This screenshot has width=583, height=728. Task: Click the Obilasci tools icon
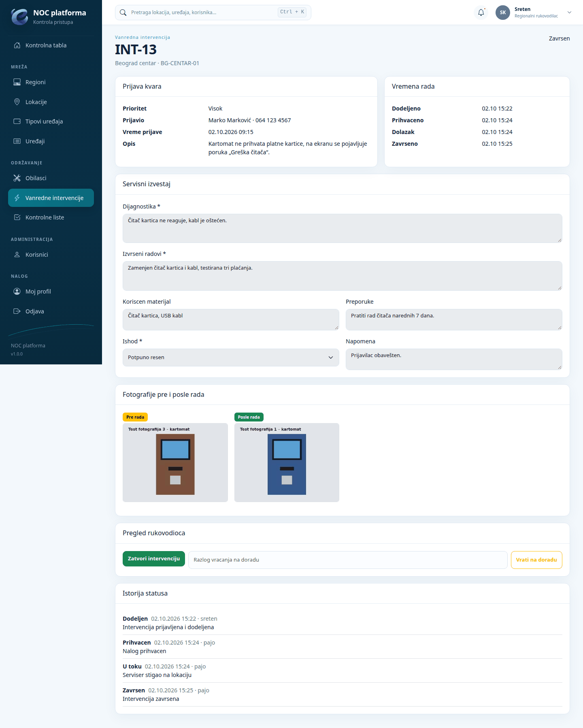pos(17,178)
